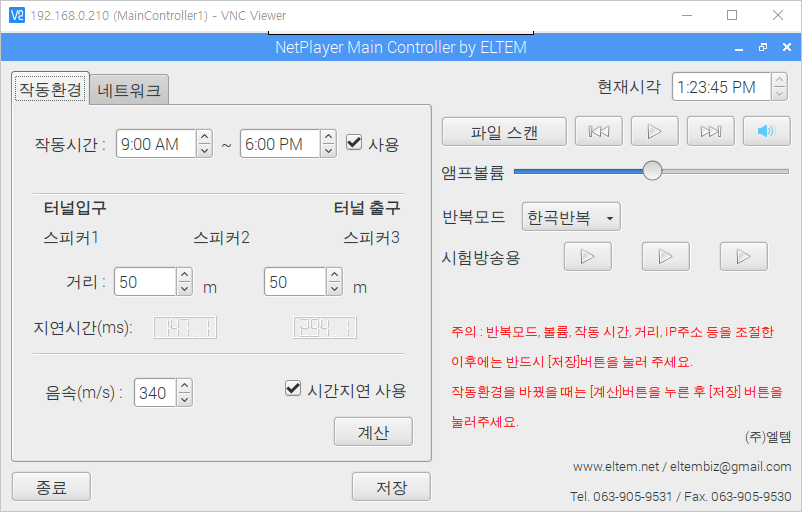Click the first 거리 distance input field

coord(145,283)
